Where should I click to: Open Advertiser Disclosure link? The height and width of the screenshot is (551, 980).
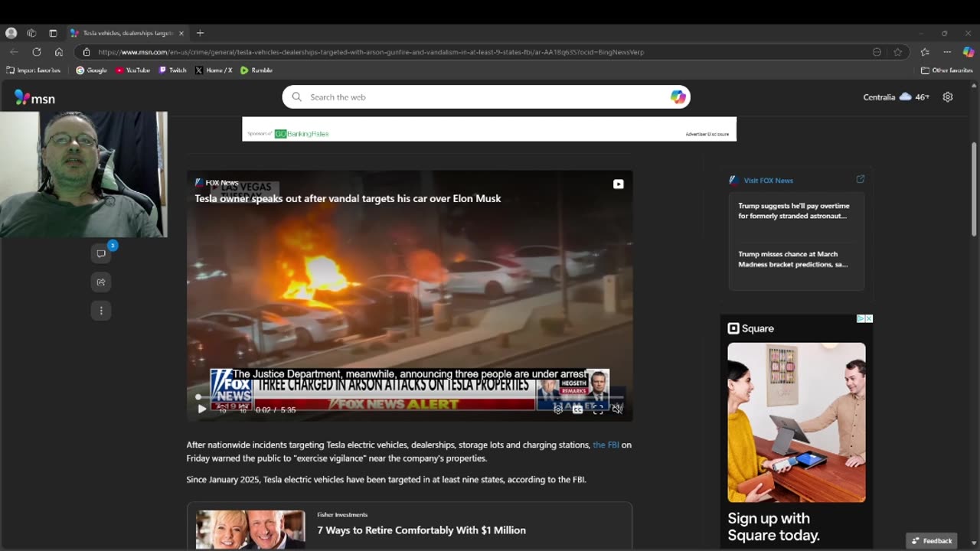tap(707, 134)
